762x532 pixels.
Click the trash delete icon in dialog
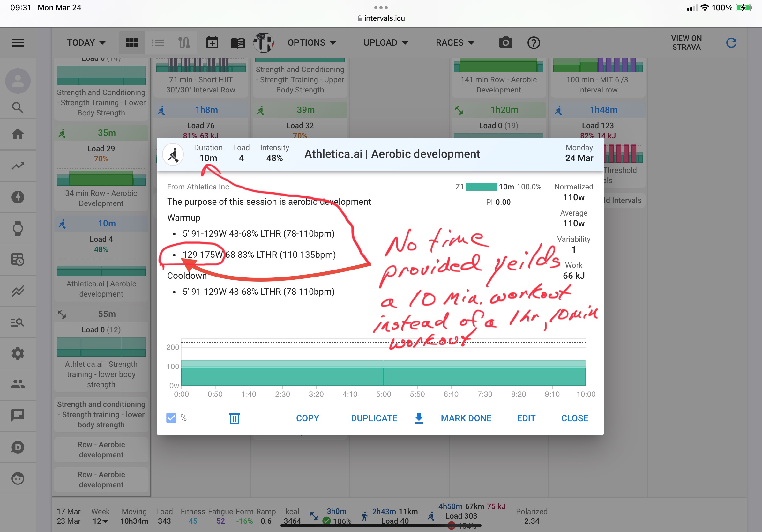pyautogui.click(x=234, y=418)
